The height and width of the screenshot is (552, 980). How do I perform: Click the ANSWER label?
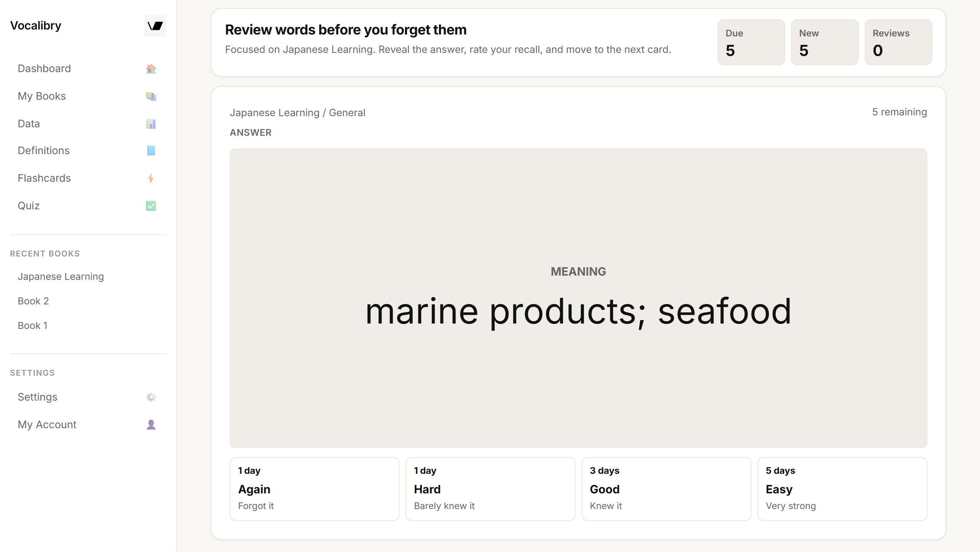tap(251, 133)
